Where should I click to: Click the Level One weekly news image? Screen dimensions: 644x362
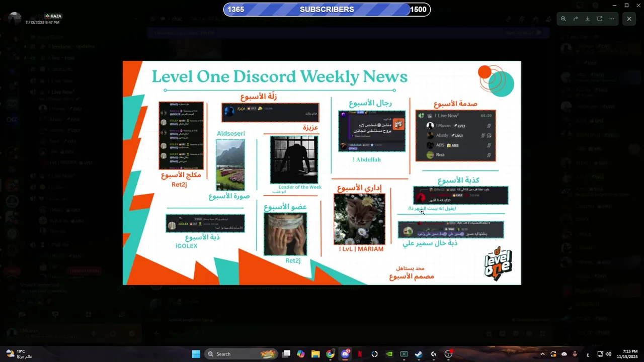[322, 173]
